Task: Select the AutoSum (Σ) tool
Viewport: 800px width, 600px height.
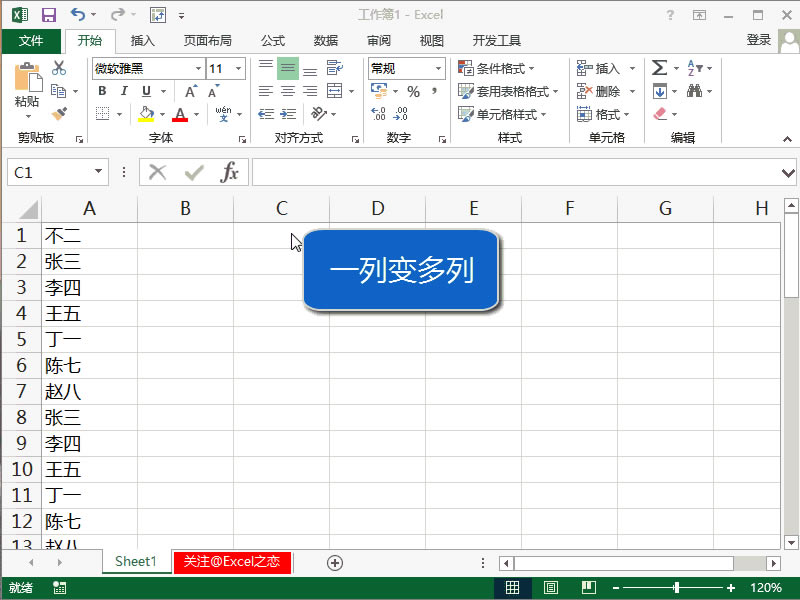Action: (x=659, y=68)
